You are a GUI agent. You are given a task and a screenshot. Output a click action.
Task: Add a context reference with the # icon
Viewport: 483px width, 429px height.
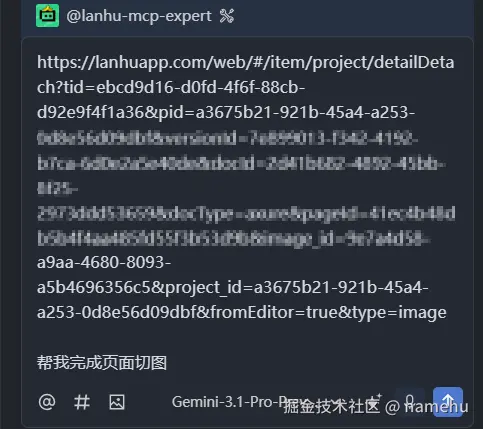82,402
